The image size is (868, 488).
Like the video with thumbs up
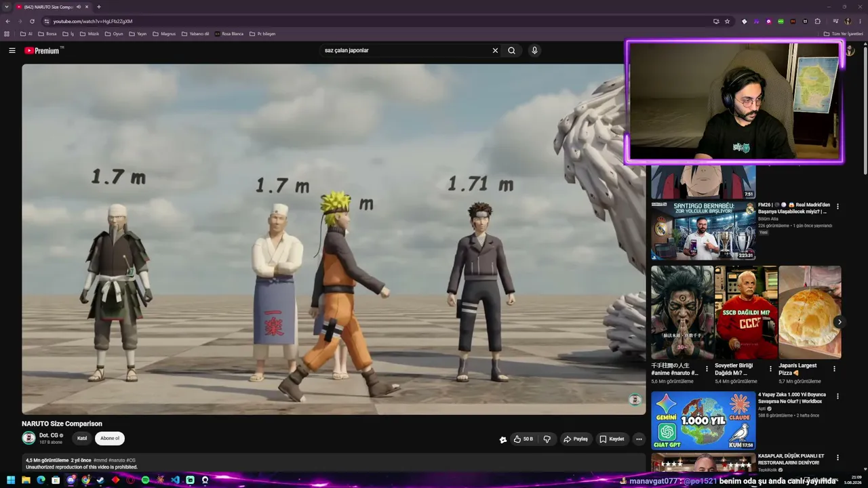tap(523, 439)
